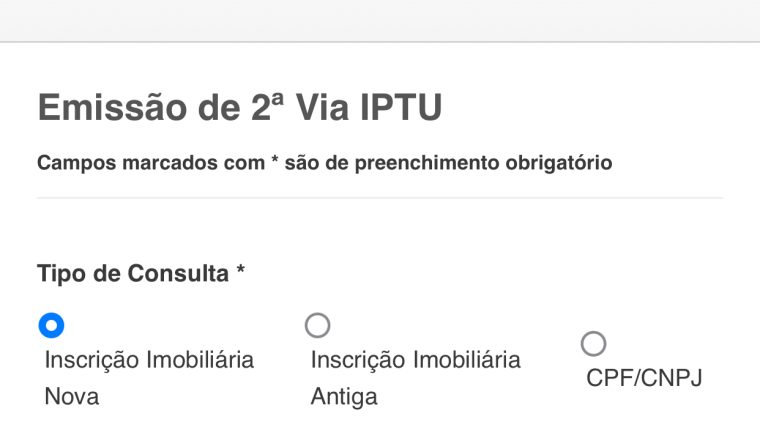Click the 'Campos marcados com' notice text
760x430 pixels.
click(x=150, y=163)
